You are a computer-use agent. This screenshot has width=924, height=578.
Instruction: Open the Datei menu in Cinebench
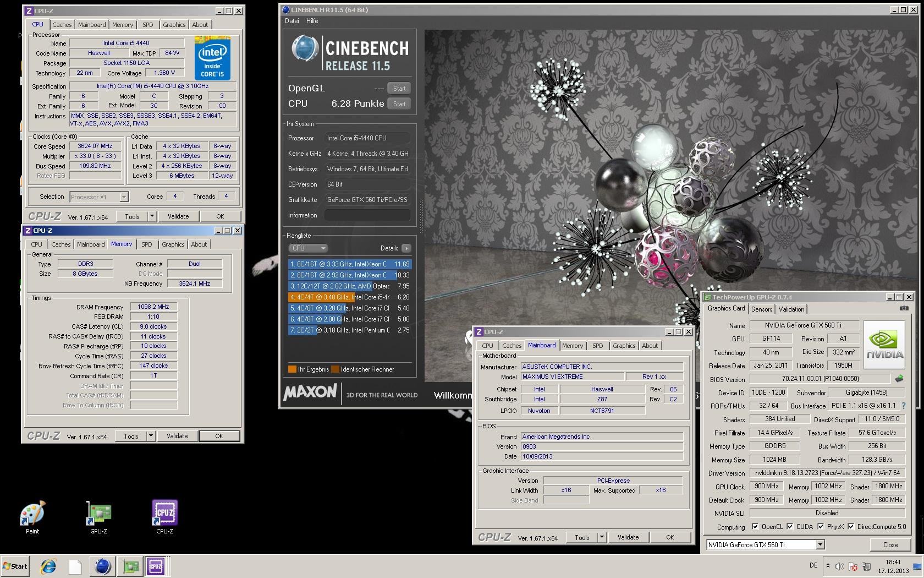point(292,21)
